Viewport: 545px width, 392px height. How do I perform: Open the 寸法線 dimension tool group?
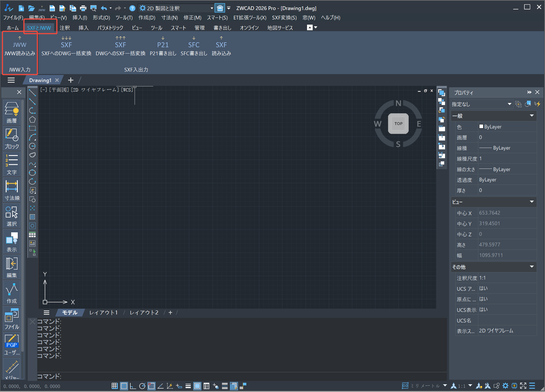12,190
